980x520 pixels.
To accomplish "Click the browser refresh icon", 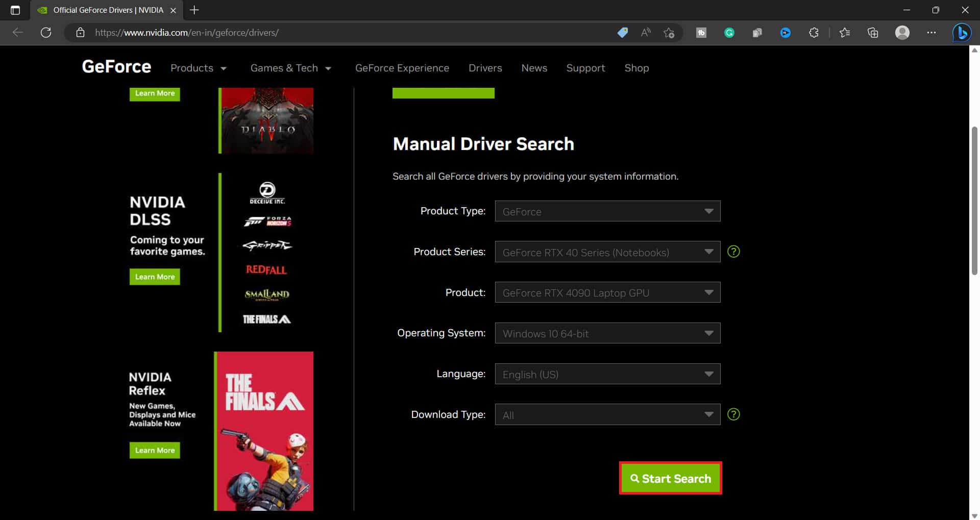I will click(x=46, y=33).
